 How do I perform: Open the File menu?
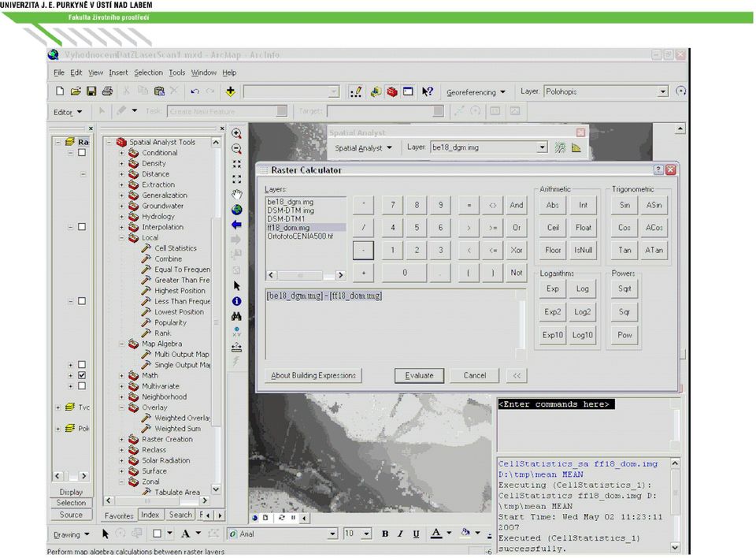59,73
